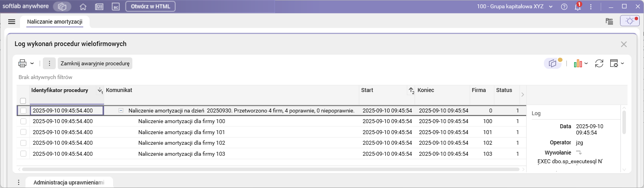Click Zamknij awaryjnie procedurę button
This screenshot has width=644, height=188.
[x=95, y=63]
